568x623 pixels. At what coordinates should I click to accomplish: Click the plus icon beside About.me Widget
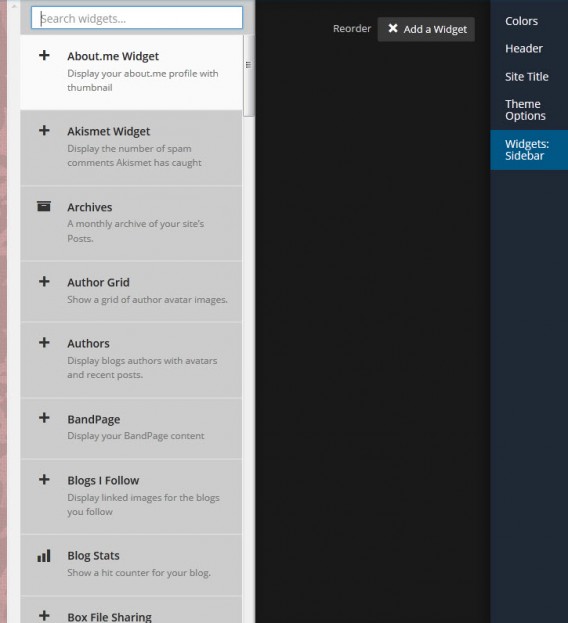click(x=44, y=55)
